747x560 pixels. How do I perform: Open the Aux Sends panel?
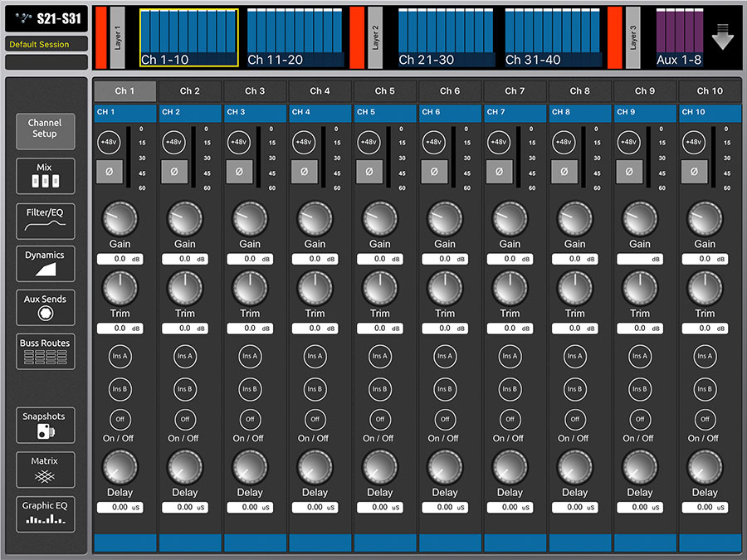(x=46, y=308)
